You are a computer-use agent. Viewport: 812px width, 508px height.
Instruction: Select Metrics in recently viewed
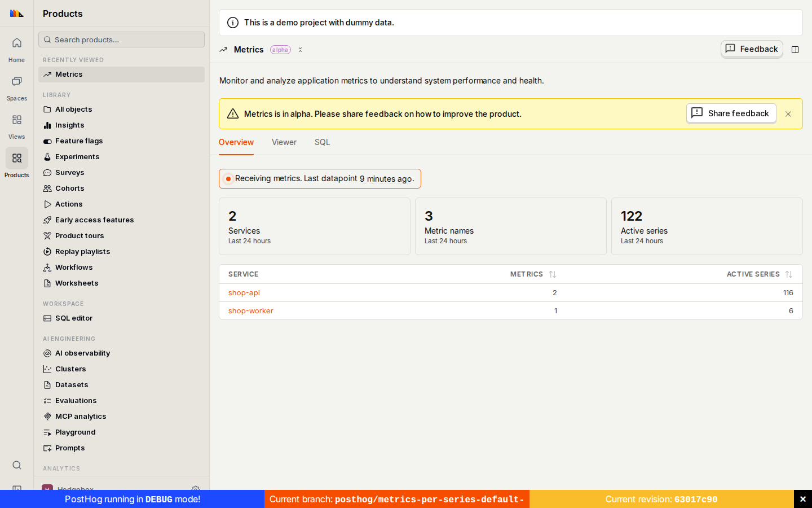pos(121,75)
